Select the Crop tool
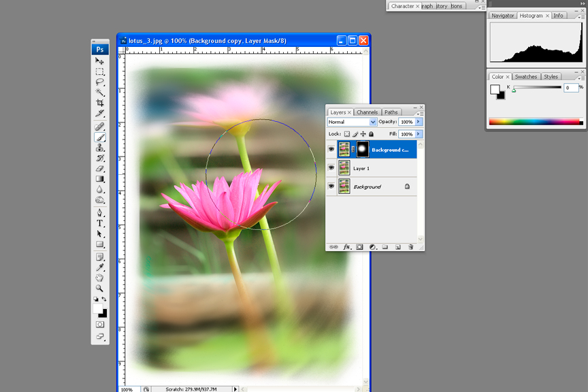588x392 pixels. (100, 103)
